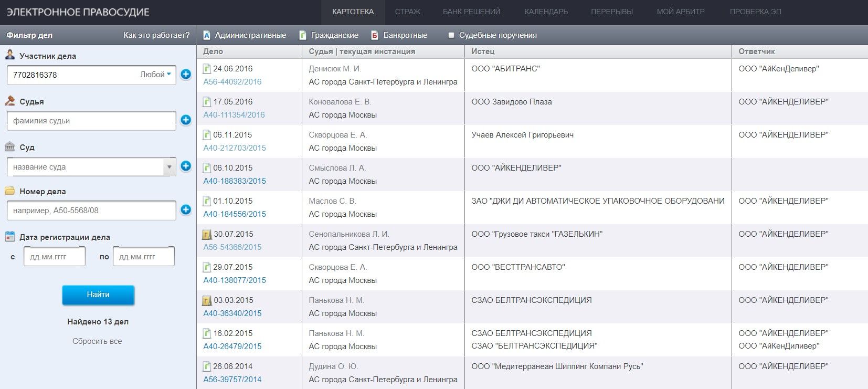Open case А40-212703/2015
Viewport: 868px width, 389px height.
point(235,148)
